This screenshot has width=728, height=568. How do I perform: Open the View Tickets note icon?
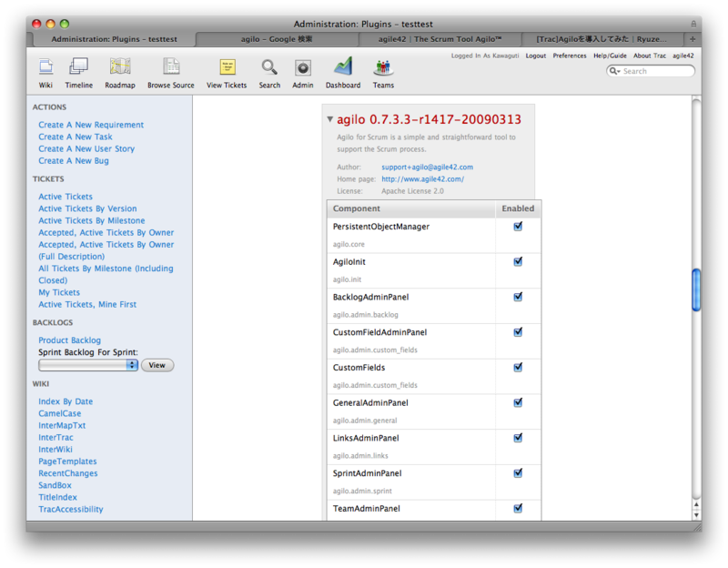pos(227,67)
